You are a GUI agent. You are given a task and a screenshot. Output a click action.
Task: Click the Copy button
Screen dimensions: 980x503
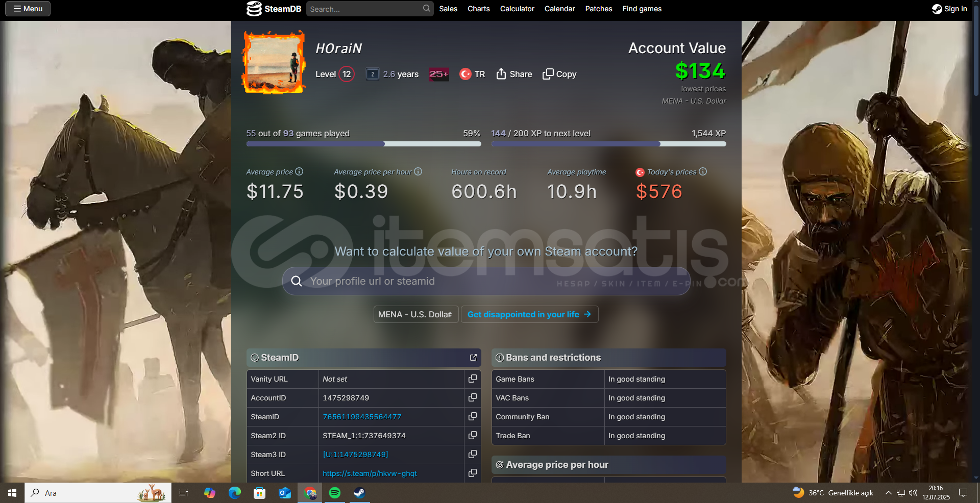point(559,74)
